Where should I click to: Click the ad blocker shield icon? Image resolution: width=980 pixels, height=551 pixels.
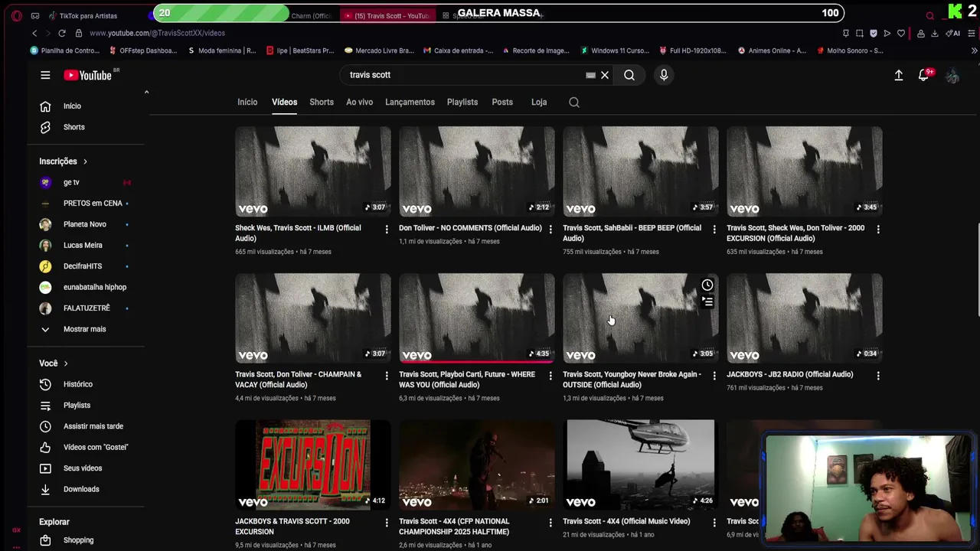[x=874, y=34]
